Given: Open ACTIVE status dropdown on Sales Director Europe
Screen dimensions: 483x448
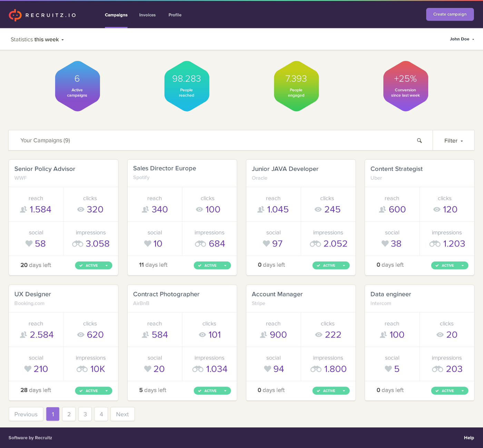Looking at the screenshot, I should (x=212, y=265).
